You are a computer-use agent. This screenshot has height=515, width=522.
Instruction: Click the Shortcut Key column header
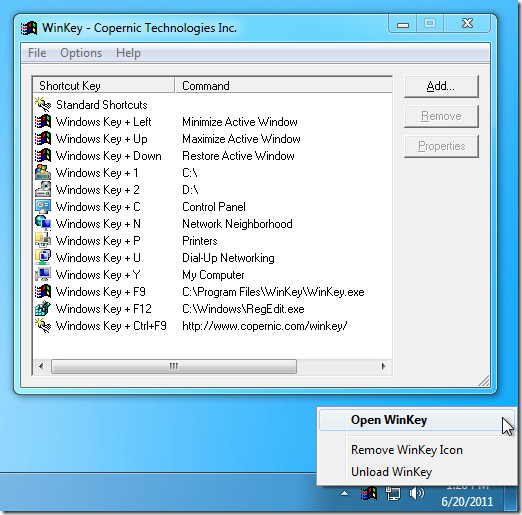click(x=104, y=86)
